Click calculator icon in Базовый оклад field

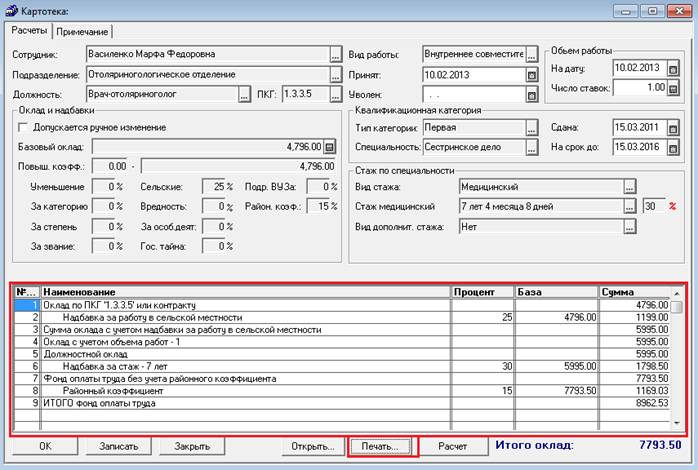click(329, 146)
